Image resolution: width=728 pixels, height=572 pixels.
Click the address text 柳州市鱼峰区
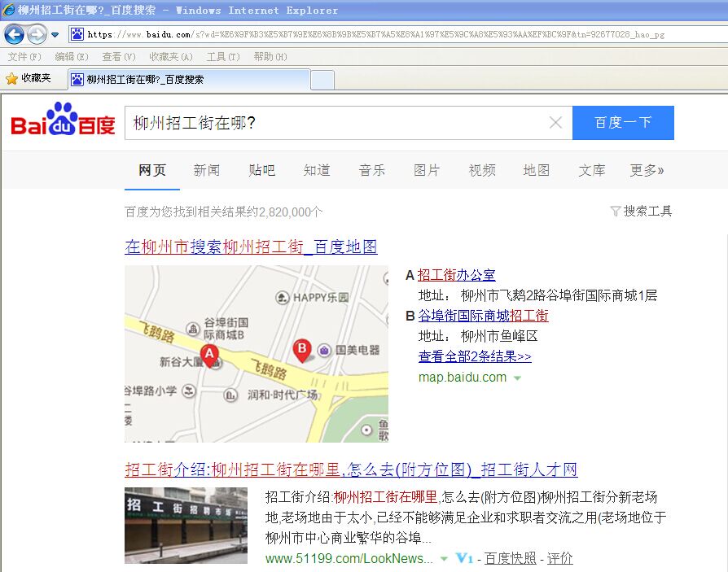(x=499, y=336)
